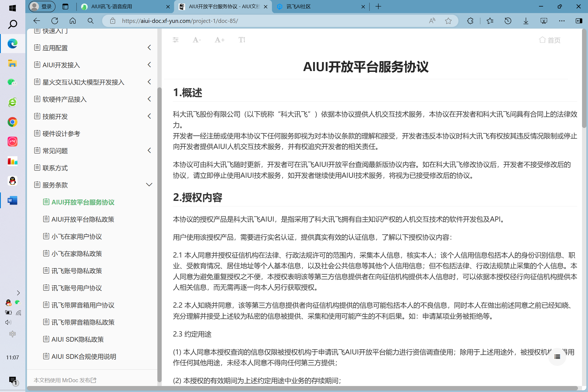Open Edge settings and more menu
Image resolution: width=588 pixels, height=392 pixels.
(x=562, y=21)
